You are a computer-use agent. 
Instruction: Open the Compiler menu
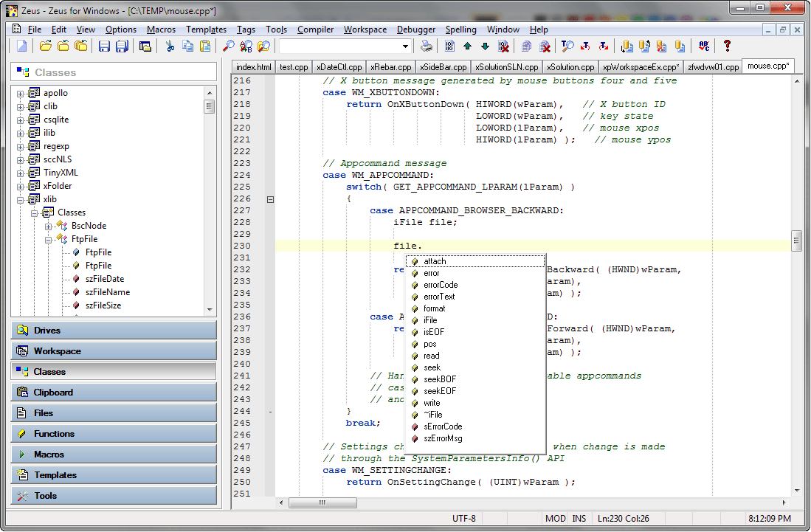(315, 30)
